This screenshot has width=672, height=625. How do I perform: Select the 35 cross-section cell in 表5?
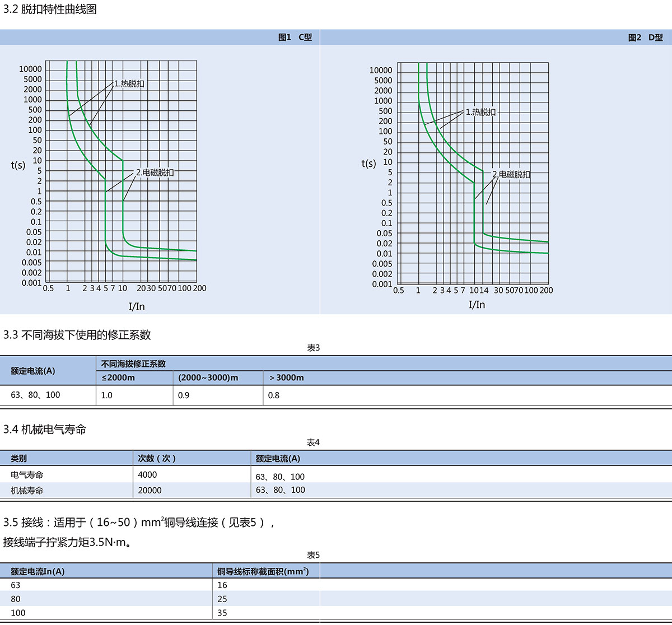pos(222,613)
